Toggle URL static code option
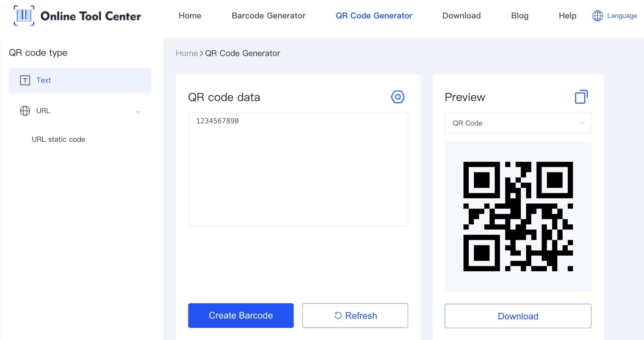The width and height of the screenshot is (644, 340). click(x=59, y=139)
